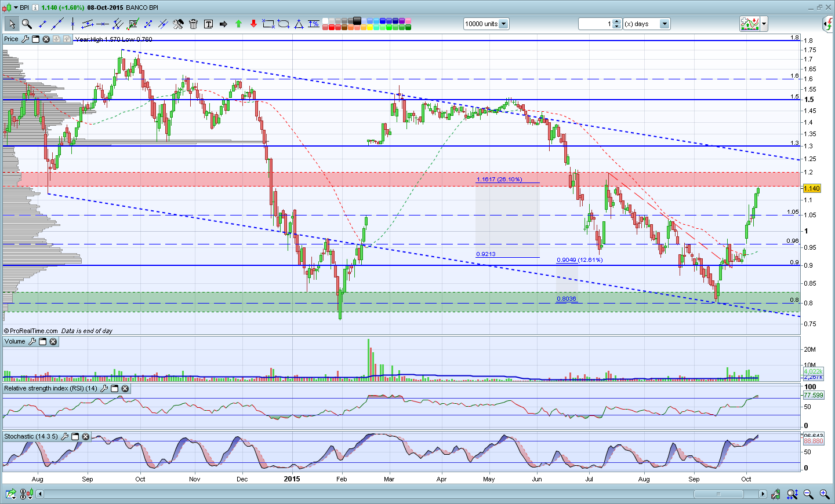This screenshot has height=504, width=835.
Task: Pick the percentage change measuring tool
Action: tap(314, 24)
